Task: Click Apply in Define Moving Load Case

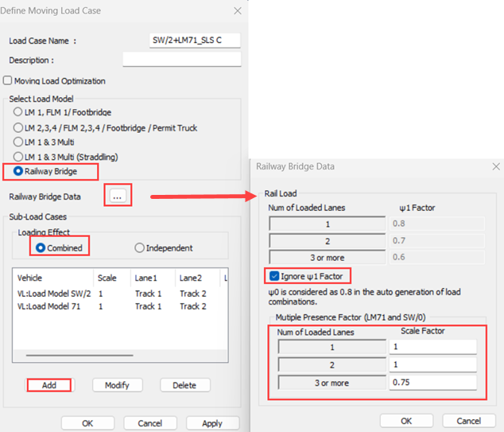Action: (x=212, y=423)
